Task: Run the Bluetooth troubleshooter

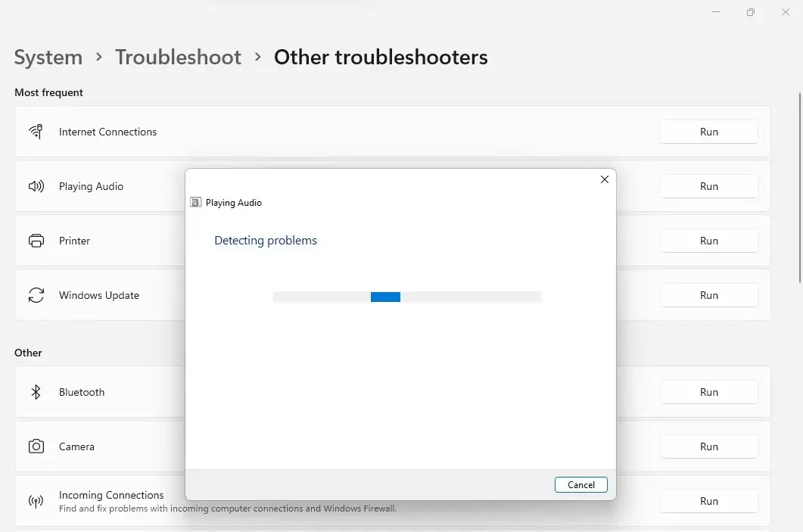Action: coord(708,392)
